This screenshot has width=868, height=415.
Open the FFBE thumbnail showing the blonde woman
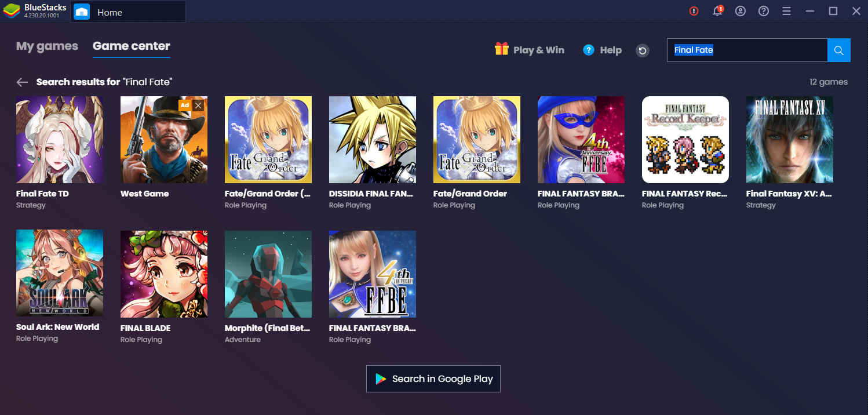[373, 274]
